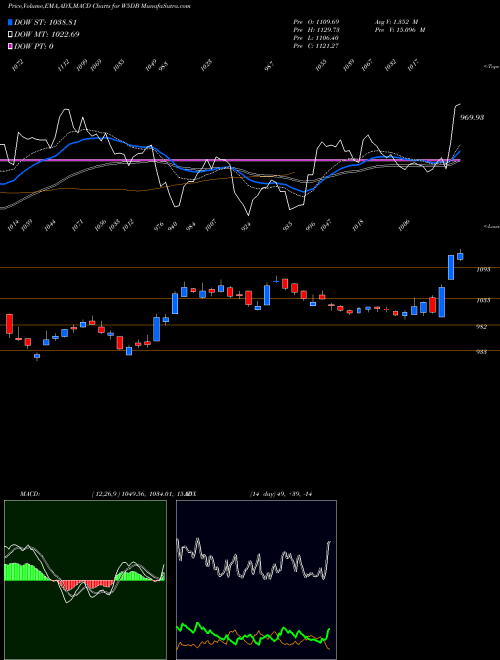The width and height of the screenshot is (500, 660).
Task: Click the 1033 price level label
Action: tap(483, 301)
